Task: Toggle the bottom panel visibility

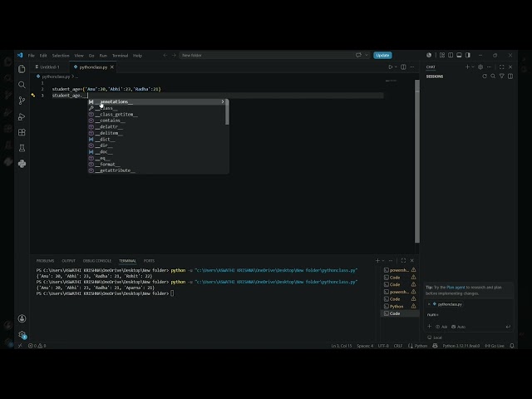Action: 459,55
